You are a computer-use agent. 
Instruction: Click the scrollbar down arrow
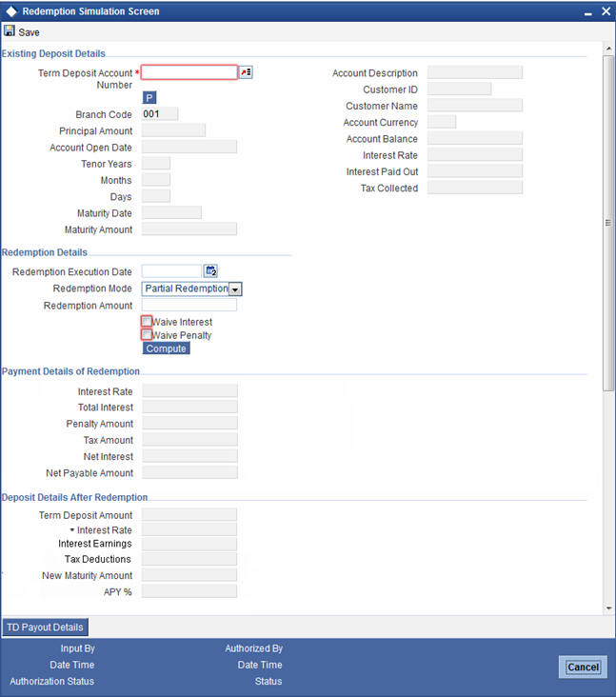(608, 608)
